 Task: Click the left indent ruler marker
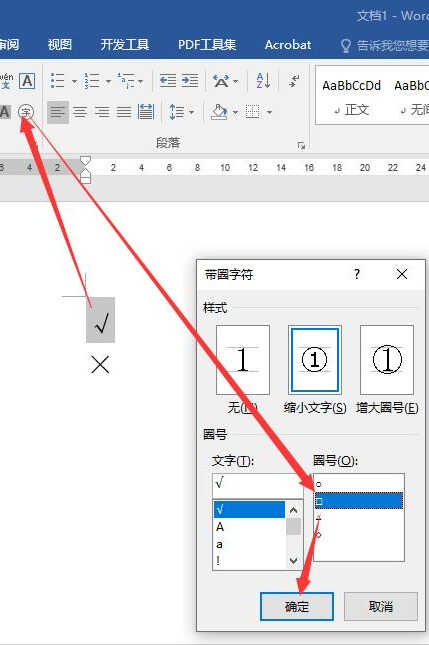[x=85, y=179]
